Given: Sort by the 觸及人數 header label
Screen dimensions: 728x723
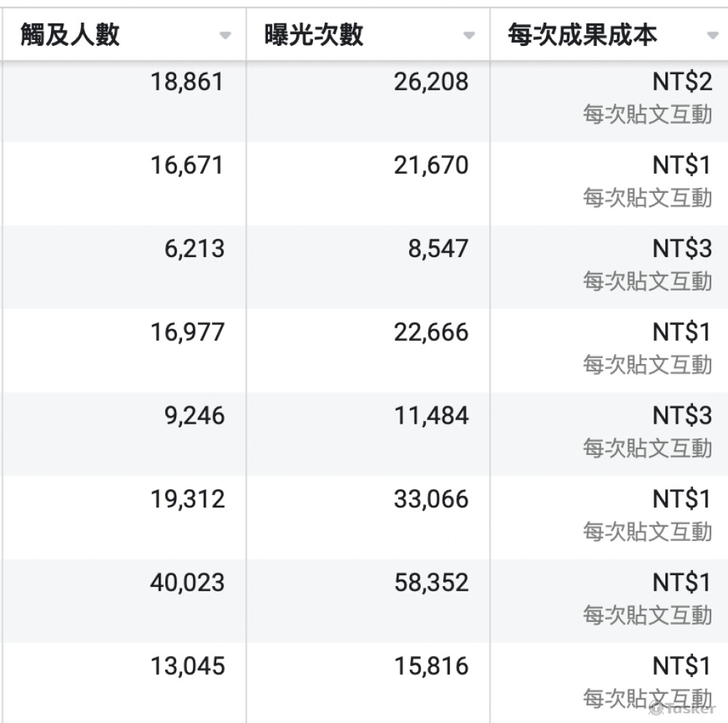Looking at the screenshot, I should (70, 35).
